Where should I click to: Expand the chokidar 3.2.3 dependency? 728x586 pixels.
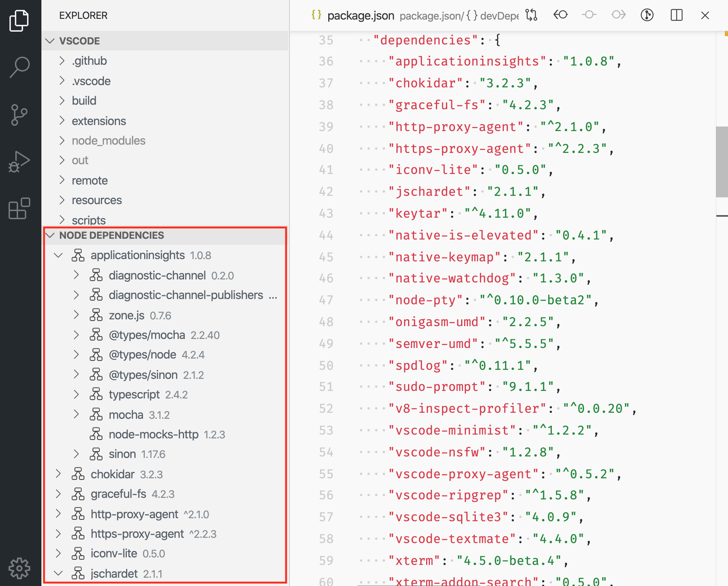[58, 474]
